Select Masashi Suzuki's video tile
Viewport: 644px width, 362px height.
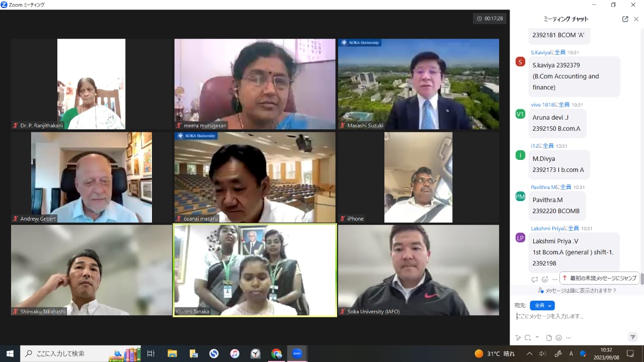pos(418,84)
